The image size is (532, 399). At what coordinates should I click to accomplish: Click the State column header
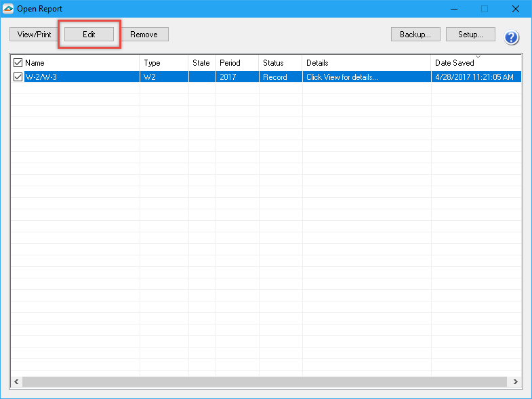pos(201,63)
